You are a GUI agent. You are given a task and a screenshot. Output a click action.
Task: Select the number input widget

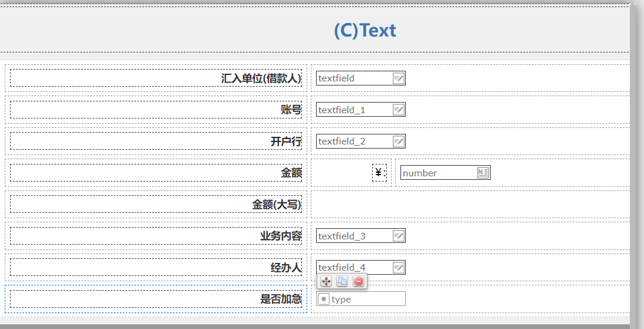tap(445, 173)
